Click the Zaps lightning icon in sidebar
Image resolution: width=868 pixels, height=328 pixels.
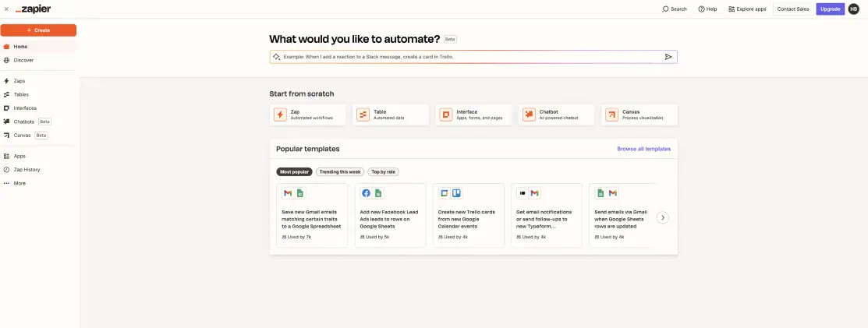pos(7,81)
